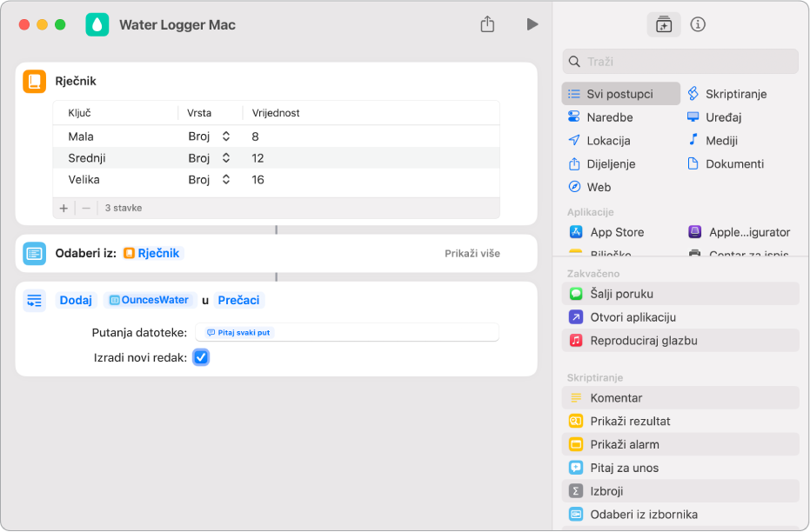Viewport: 810px width, 532px height.
Task: Click the Prečaci destination token
Action: point(238,300)
